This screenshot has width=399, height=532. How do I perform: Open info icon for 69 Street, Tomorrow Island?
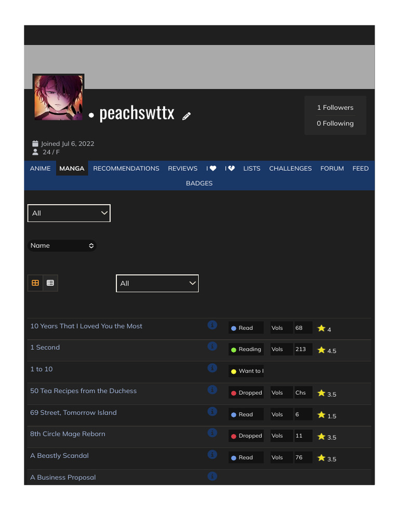tap(212, 411)
